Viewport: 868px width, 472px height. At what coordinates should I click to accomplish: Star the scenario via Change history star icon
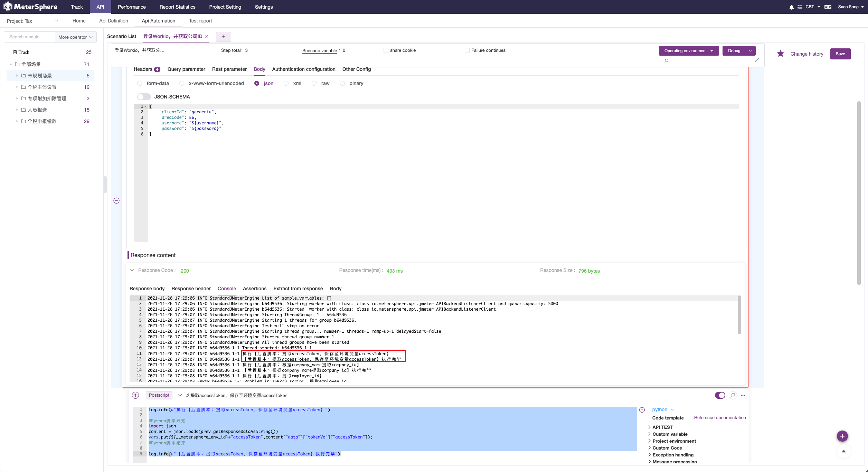tap(780, 54)
